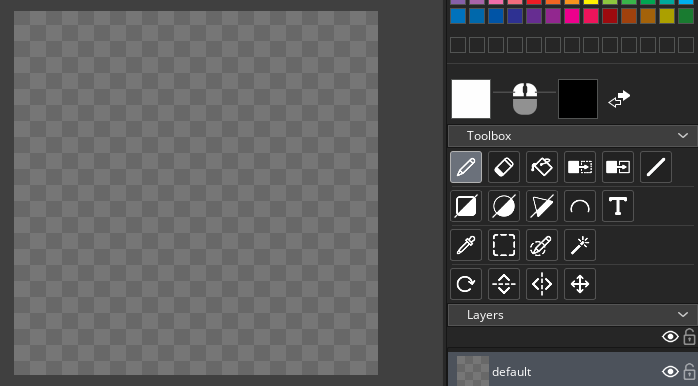The height and width of the screenshot is (386, 698).
Task: Swap primary and secondary colors
Action: click(619, 99)
